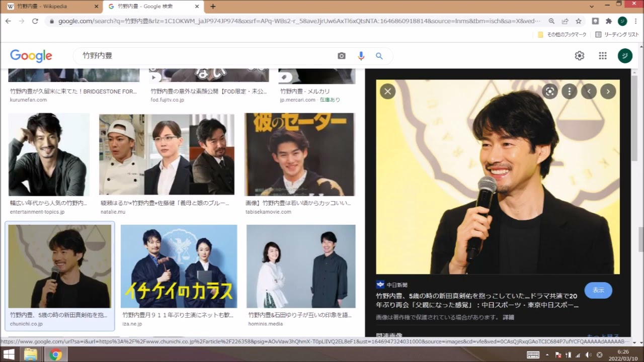Open Google Lens search on preview image

(x=550, y=91)
